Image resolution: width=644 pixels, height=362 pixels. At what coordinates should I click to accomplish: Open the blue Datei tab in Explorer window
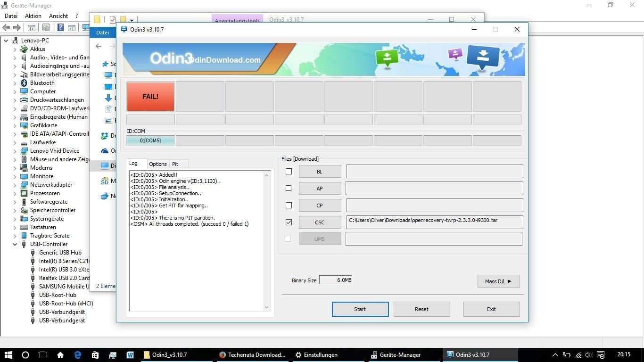coord(102,33)
